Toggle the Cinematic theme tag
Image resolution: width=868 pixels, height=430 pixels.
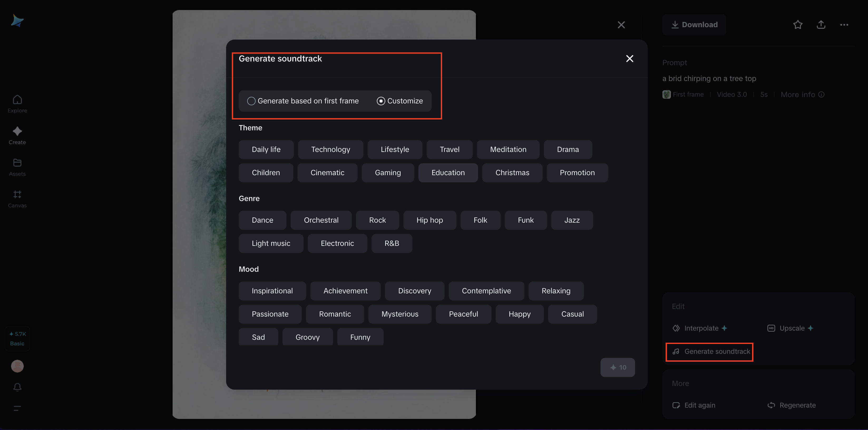click(x=327, y=173)
